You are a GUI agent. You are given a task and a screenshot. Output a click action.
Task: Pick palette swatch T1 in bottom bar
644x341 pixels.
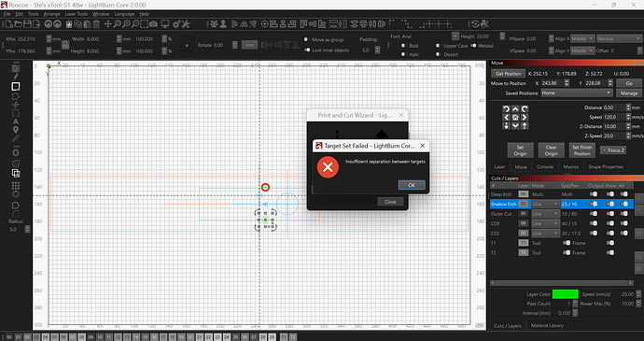(284, 337)
